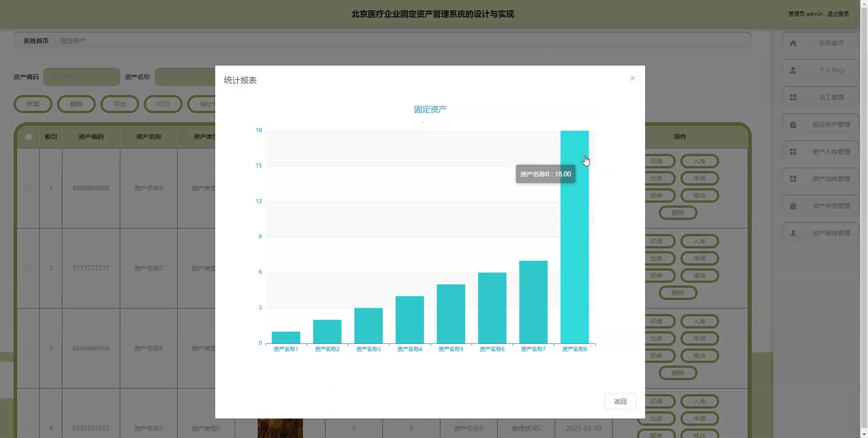868x438 pixels.
Task: Click the clipboard icon beside 资产申领管理
Action: tap(793, 206)
